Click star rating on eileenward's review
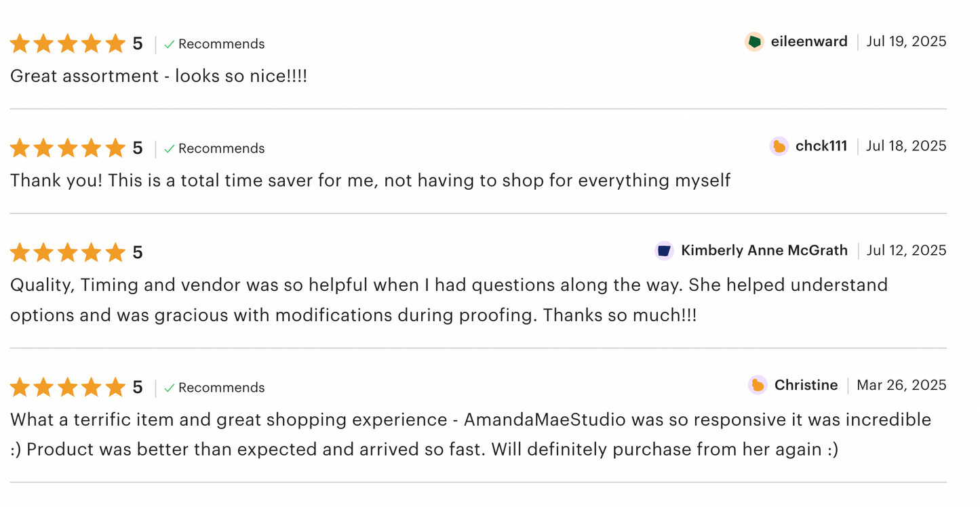Viewport: 980px width, 507px height. [x=68, y=44]
